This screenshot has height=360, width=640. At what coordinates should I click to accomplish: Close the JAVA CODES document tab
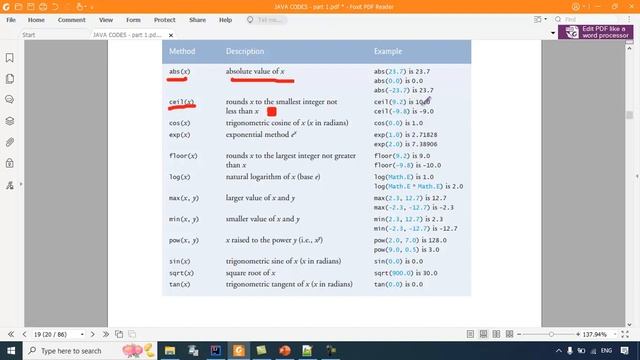tap(171, 35)
